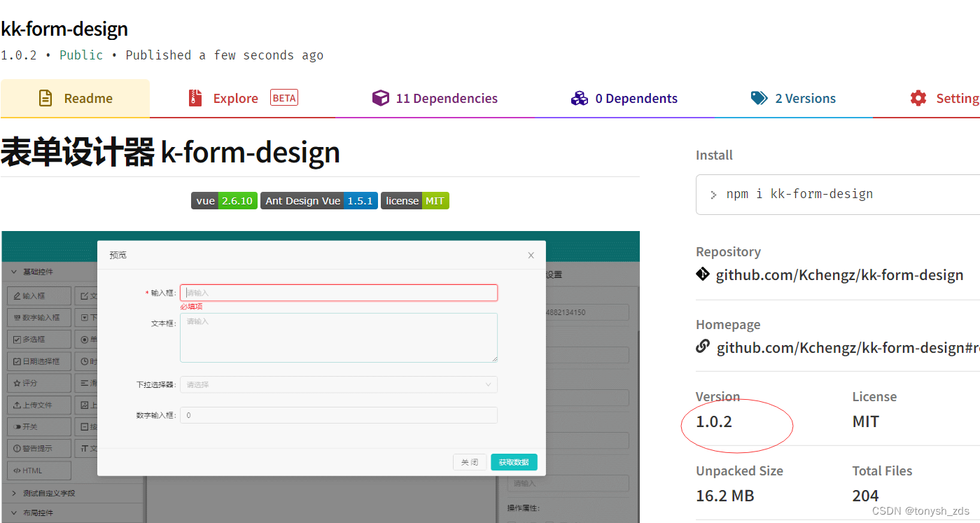Screen dimensions: 980x523
Task: Click the vue 2.6.10 badge
Action: click(224, 201)
